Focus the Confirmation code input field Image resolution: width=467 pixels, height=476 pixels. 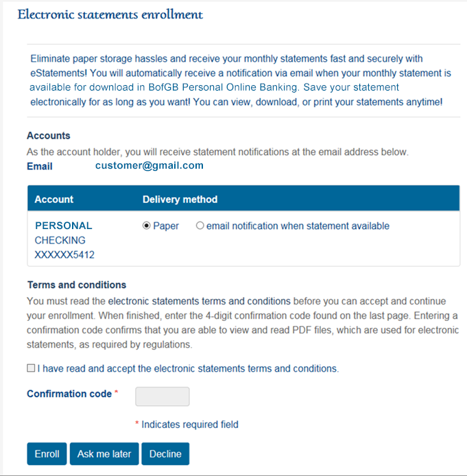(x=163, y=396)
